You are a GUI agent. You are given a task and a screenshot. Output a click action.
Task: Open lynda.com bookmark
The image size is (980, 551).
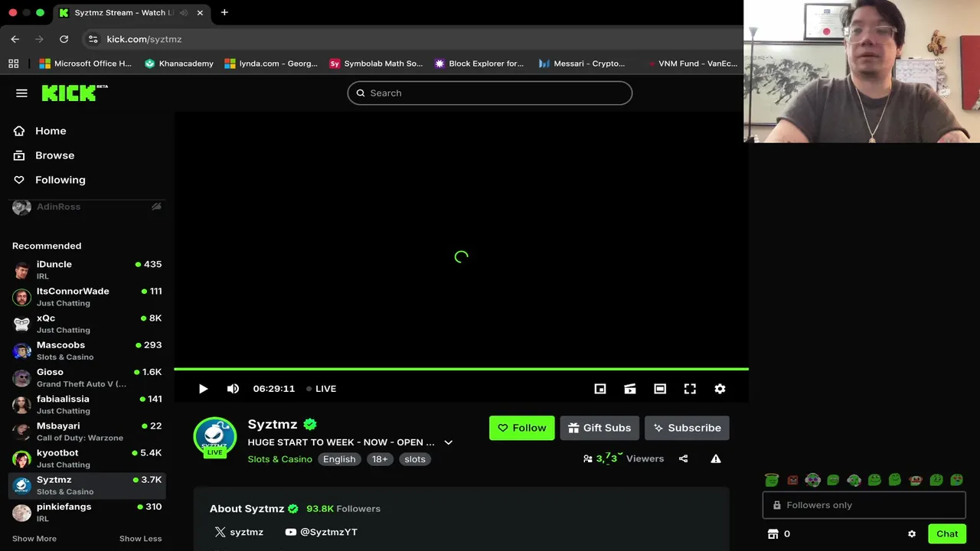(x=271, y=64)
